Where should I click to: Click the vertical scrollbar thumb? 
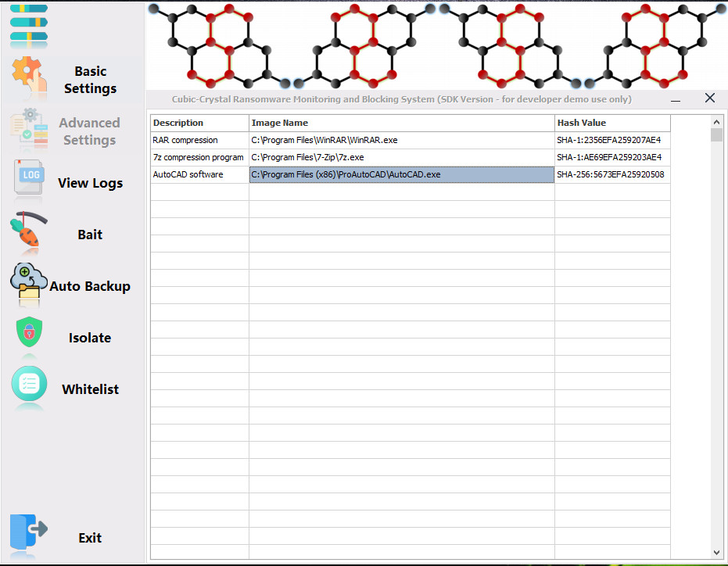coord(716,135)
